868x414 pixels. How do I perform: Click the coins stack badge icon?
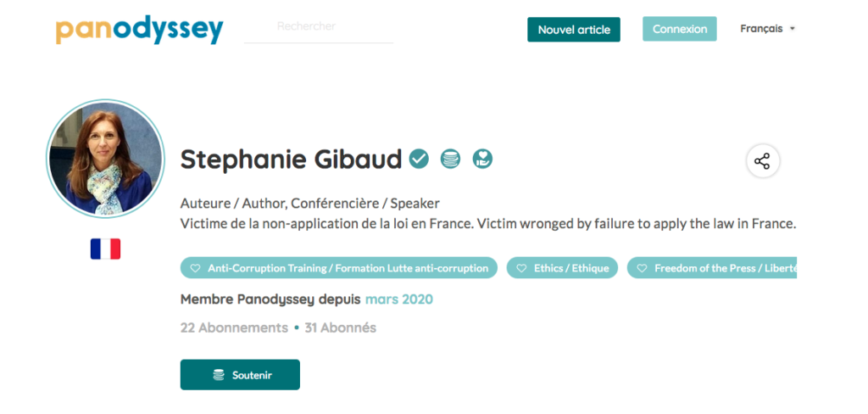(451, 159)
